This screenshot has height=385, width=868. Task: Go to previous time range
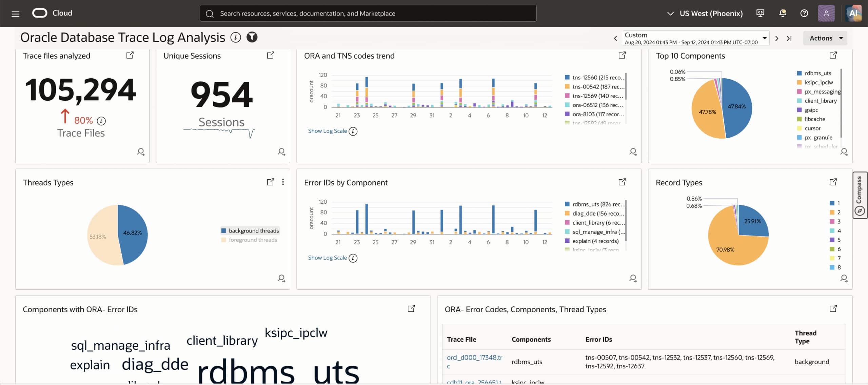[x=615, y=38]
